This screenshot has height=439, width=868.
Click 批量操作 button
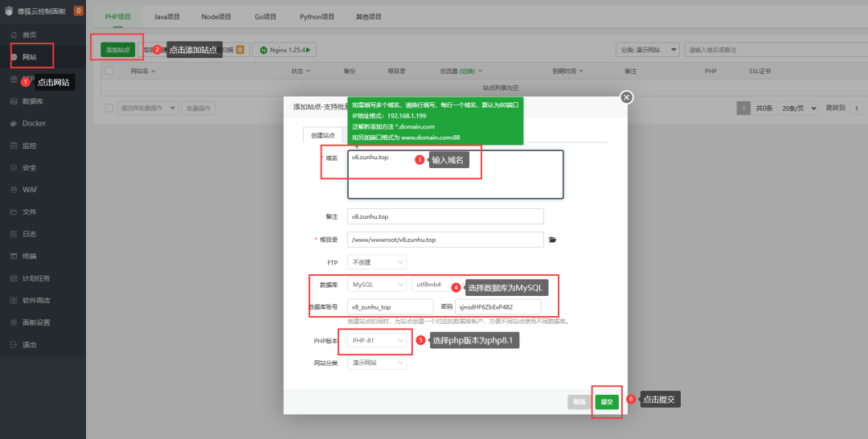click(199, 108)
